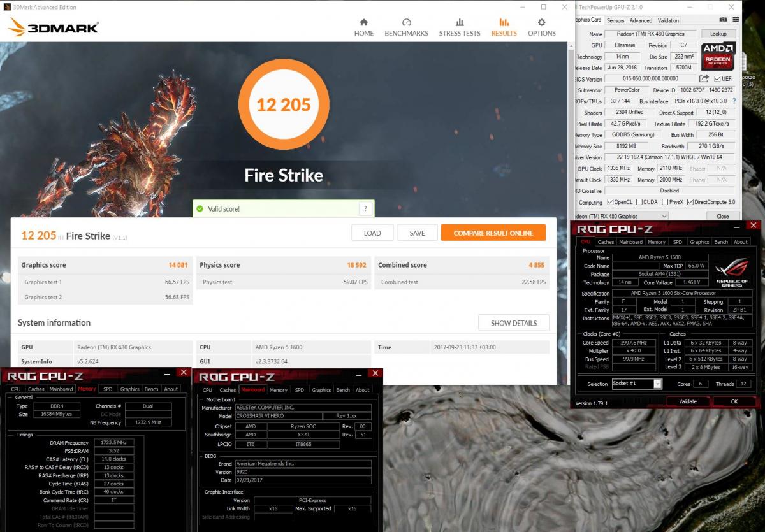Open the Validation tab in GPU-Z
This screenshot has height=532, width=765.
[x=668, y=20]
